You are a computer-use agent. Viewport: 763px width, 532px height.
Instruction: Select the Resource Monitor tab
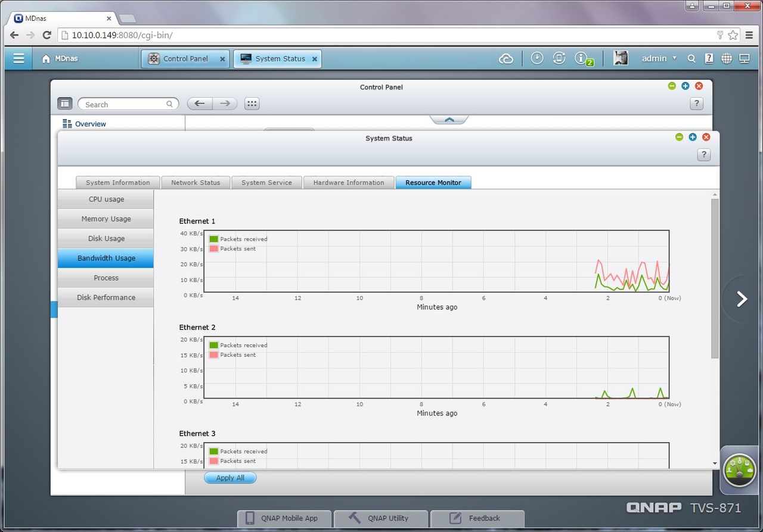pos(433,182)
